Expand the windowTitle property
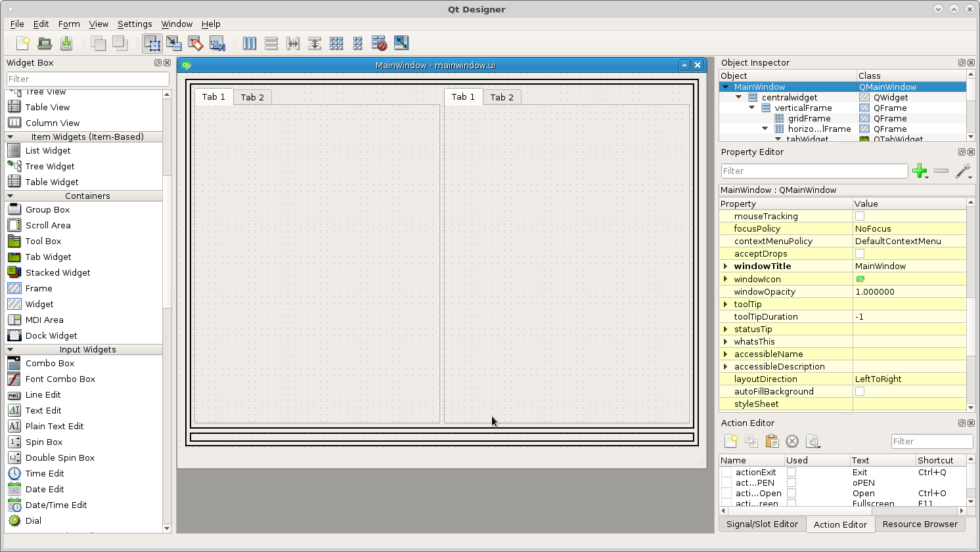980x552 pixels. [x=726, y=266]
